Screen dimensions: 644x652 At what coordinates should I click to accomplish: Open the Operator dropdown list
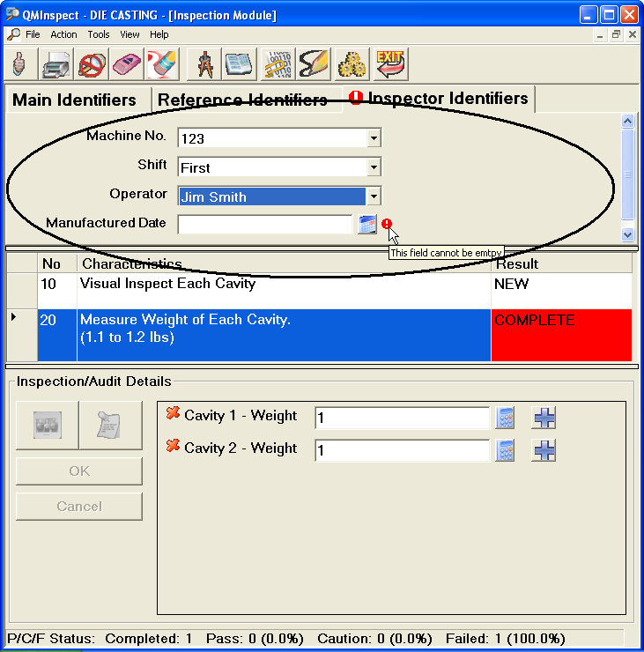(x=374, y=196)
